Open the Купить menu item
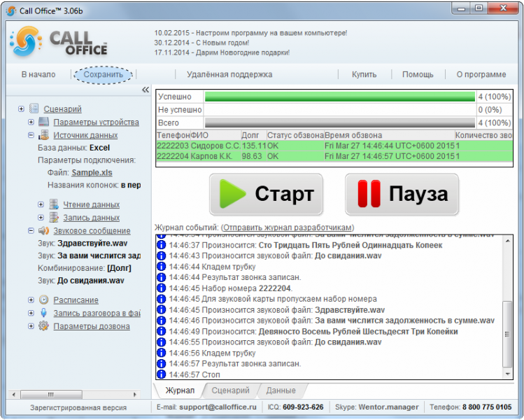Screen dimensions: 524x420 (364, 75)
